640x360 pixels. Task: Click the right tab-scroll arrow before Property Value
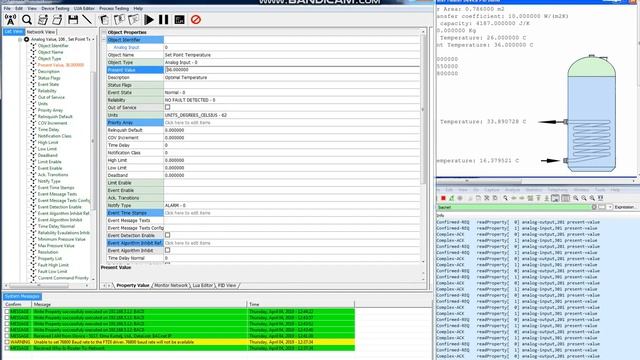pos(109,286)
